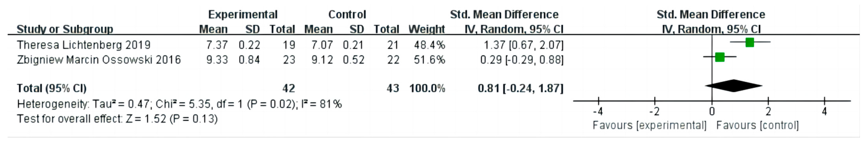The image size is (868, 145).
Task: Select the Heterogeneity statistics line
Action: pyautogui.click(x=179, y=104)
